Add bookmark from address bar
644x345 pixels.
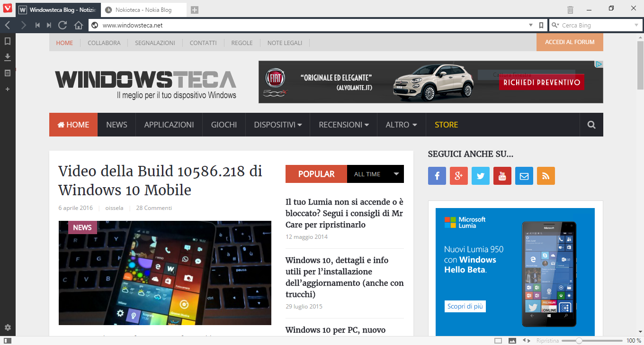click(x=541, y=25)
